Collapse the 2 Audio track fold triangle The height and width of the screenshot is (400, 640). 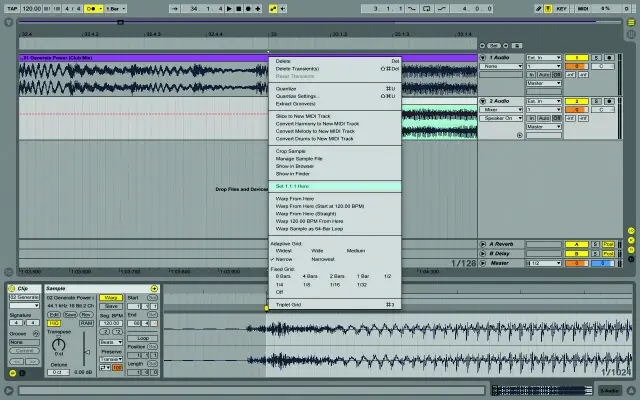(x=482, y=101)
